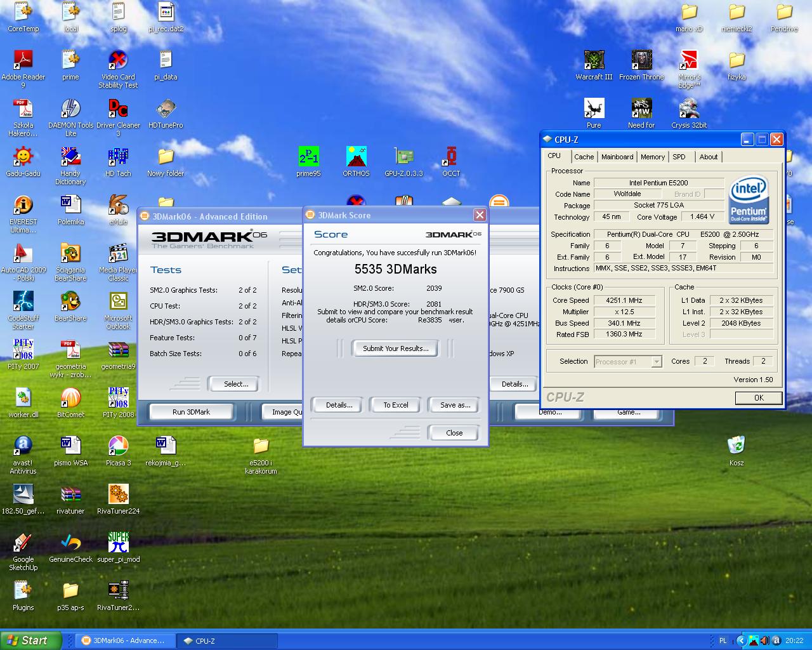Open the GenuineCheck icon

point(70,547)
